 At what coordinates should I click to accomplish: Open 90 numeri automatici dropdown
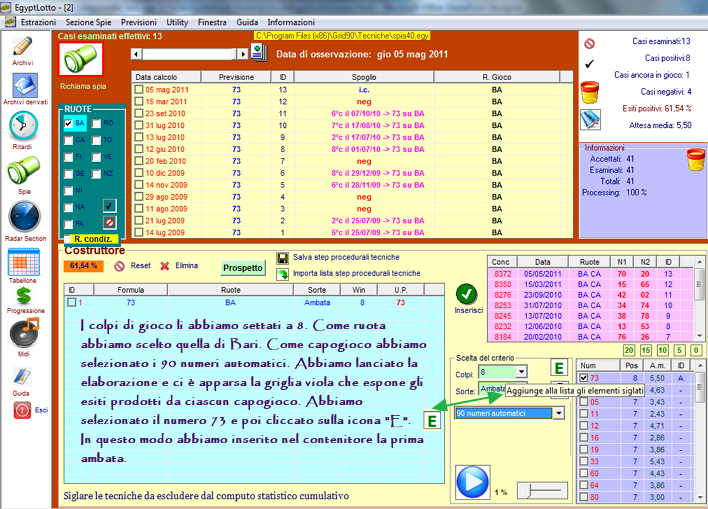pyautogui.click(x=559, y=413)
